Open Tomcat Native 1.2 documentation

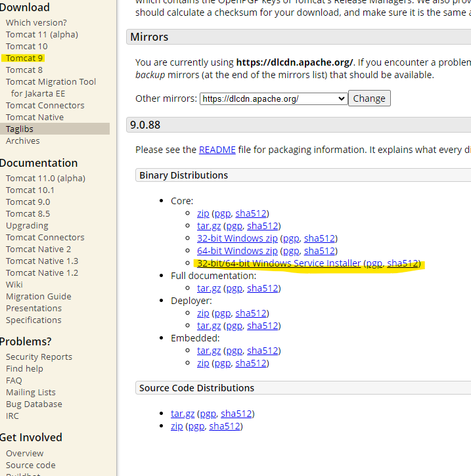click(x=42, y=273)
